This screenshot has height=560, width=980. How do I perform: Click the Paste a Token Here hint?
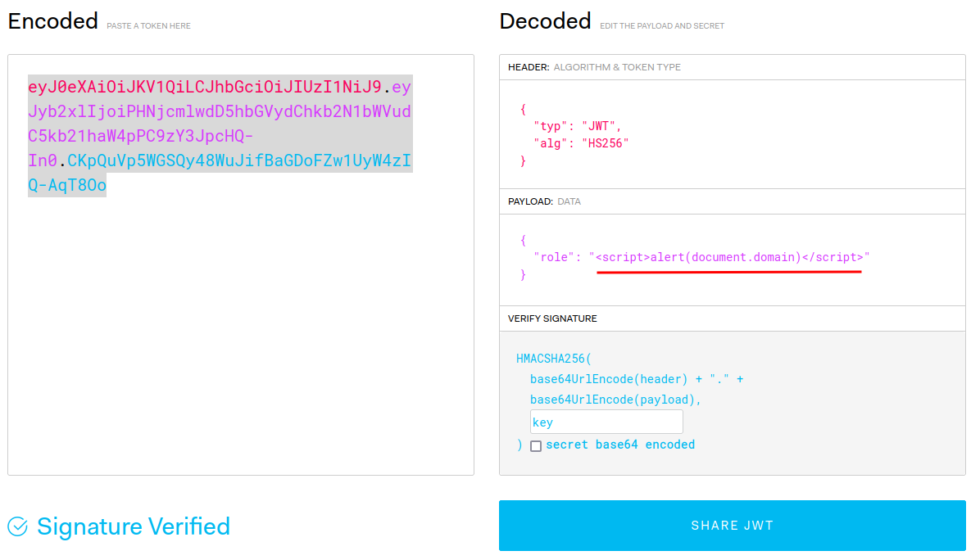pos(148,25)
